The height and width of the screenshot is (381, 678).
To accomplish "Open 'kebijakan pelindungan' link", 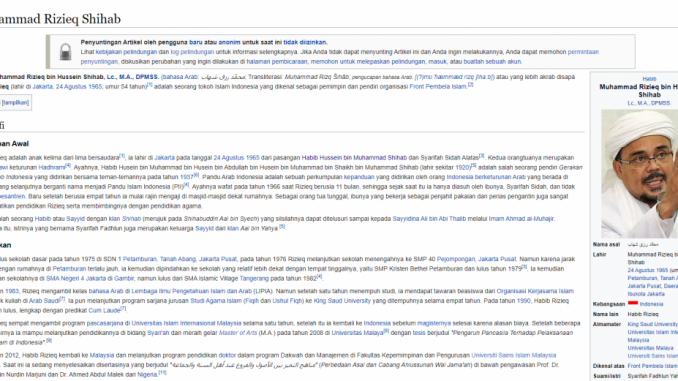I will click(126, 52).
